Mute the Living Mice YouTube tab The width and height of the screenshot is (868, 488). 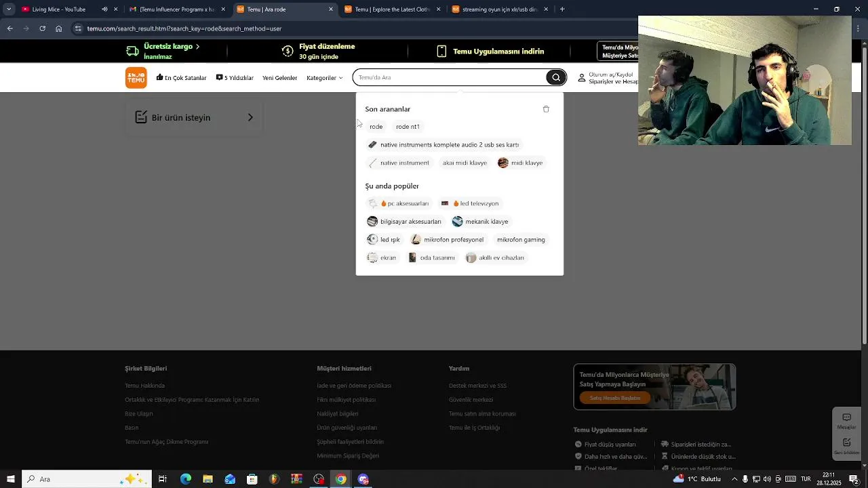pos(104,9)
